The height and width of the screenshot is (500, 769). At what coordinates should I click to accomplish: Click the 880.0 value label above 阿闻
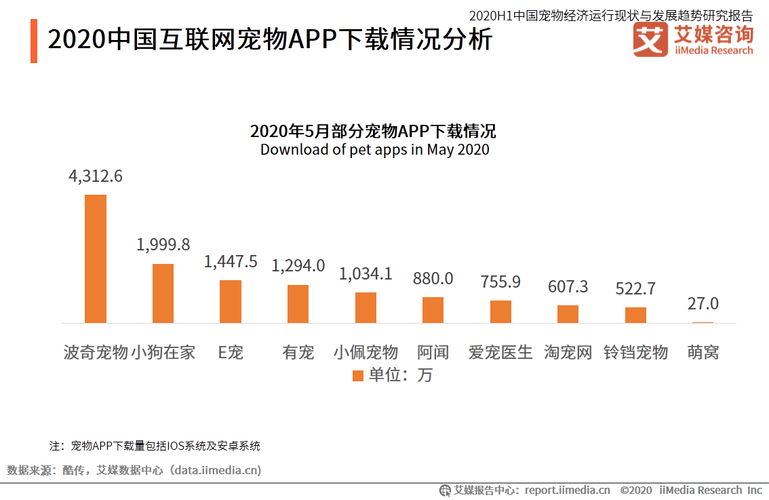coord(434,278)
